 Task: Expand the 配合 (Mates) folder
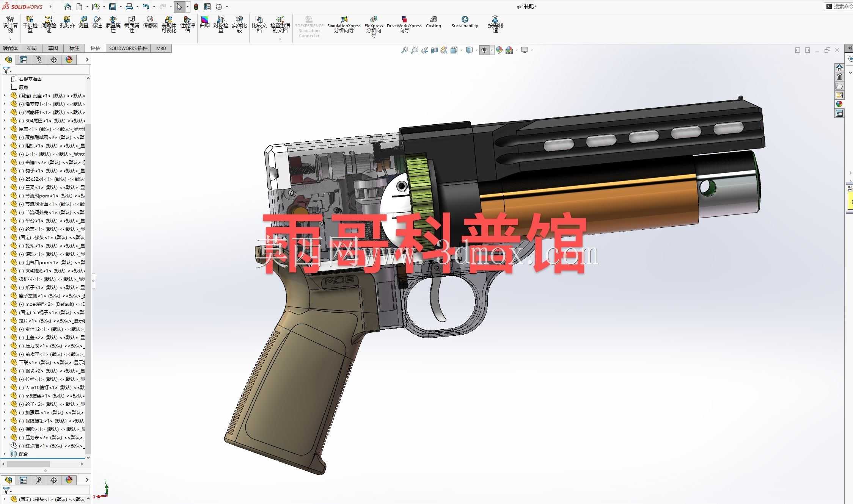pyautogui.click(x=5, y=454)
